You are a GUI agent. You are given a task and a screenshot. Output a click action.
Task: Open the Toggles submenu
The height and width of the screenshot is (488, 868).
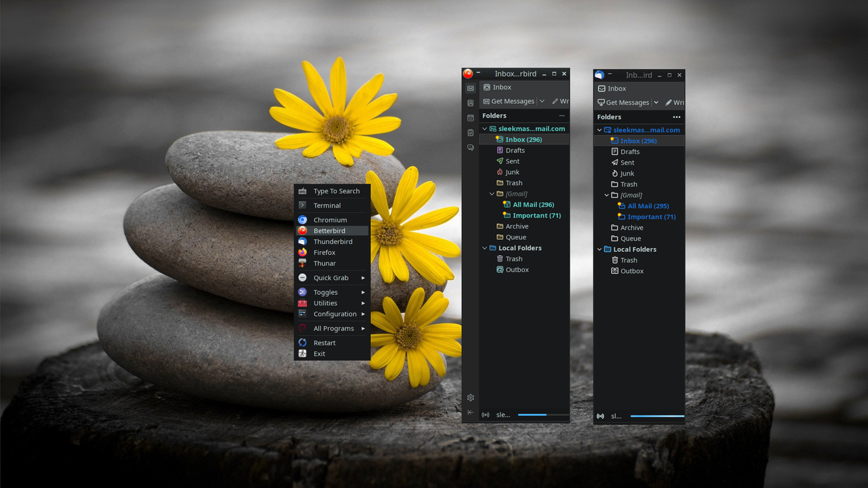click(332, 293)
